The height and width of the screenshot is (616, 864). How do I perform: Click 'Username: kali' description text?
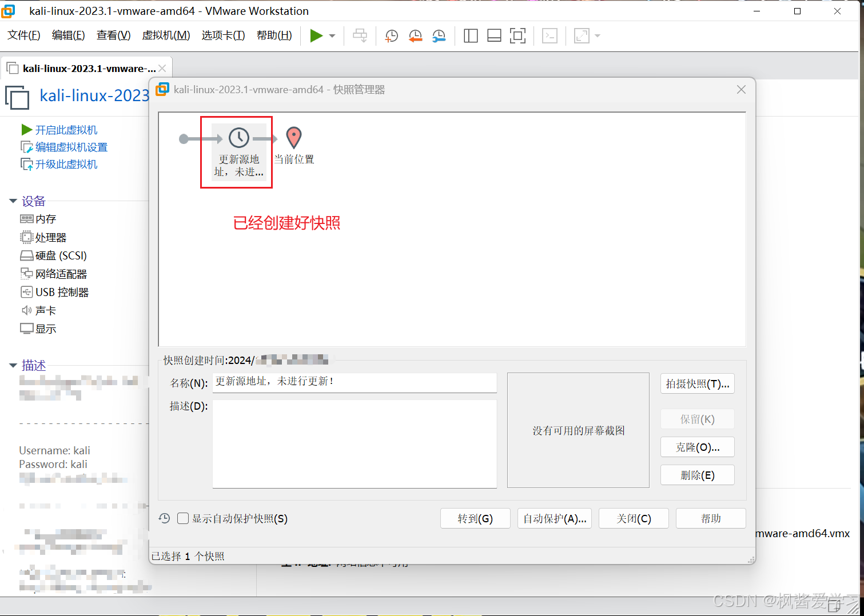[54, 450]
